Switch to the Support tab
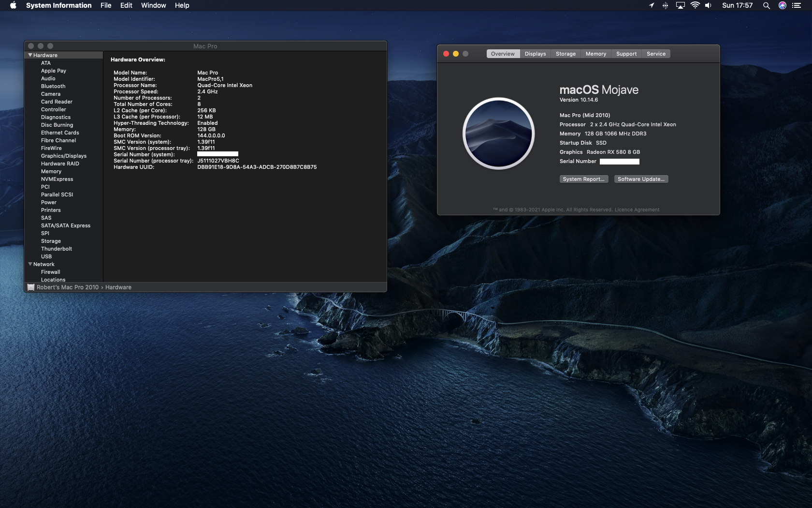Screen dimensions: 812x508 coord(626,54)
